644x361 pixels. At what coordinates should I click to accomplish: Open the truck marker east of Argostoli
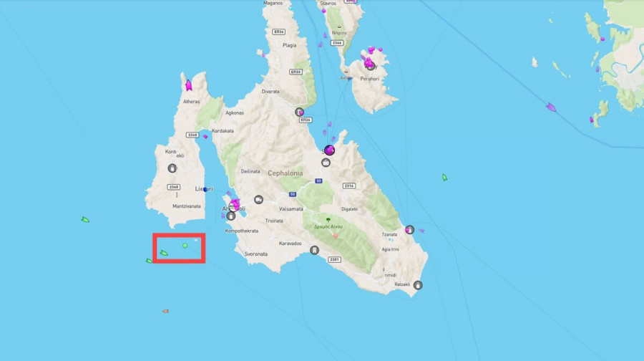coord(258,200)
